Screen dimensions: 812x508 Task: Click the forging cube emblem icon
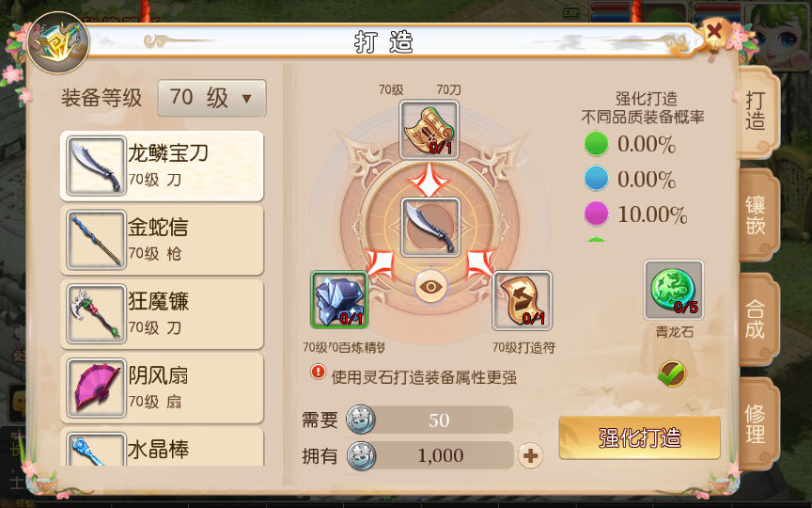[x=58, y=42]
